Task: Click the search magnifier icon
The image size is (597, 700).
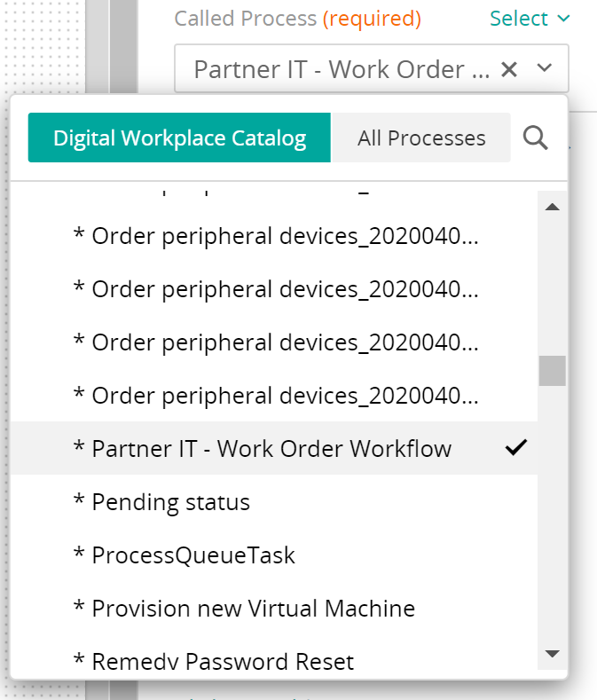Action: [536, 138]
